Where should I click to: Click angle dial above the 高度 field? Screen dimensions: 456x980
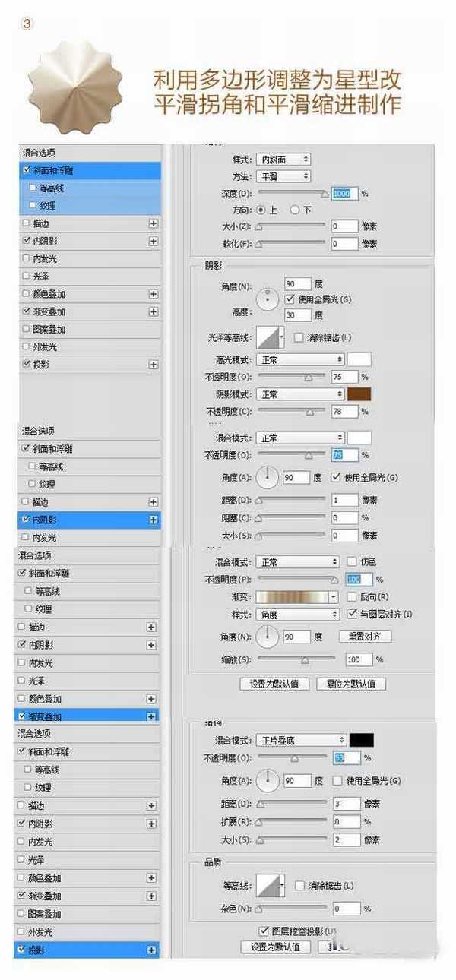click(268, 299)
